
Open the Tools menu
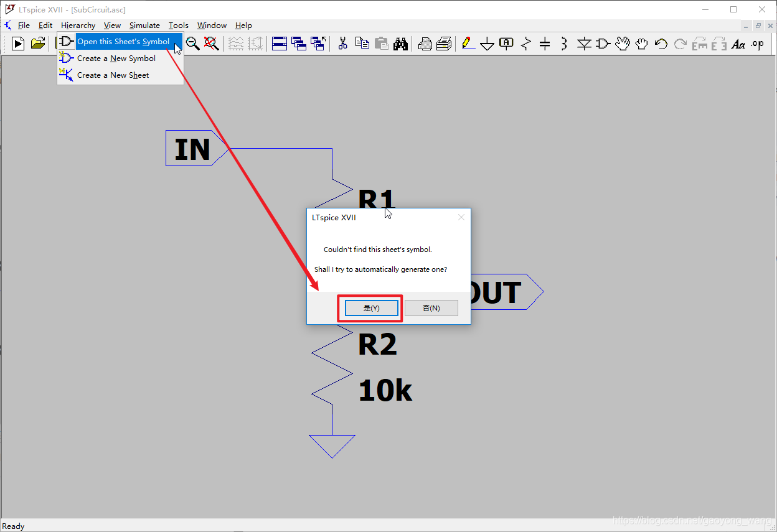179,26
